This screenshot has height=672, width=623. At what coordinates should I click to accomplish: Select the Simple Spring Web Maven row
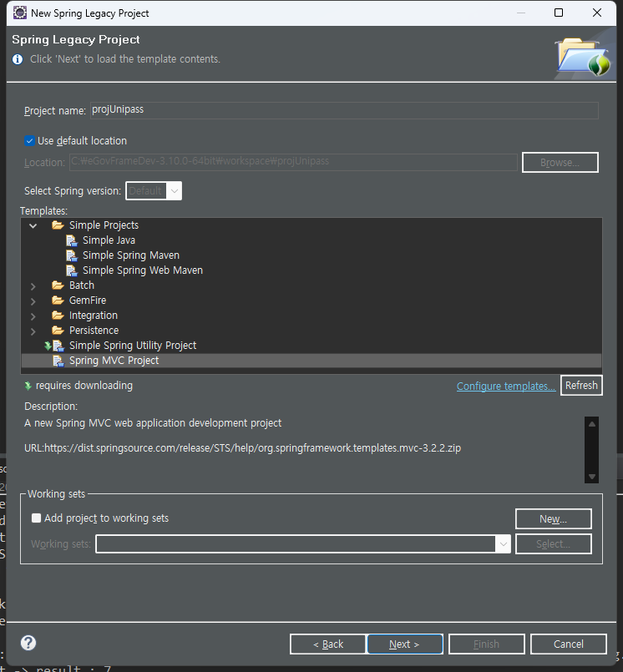[x=311, y=270]
